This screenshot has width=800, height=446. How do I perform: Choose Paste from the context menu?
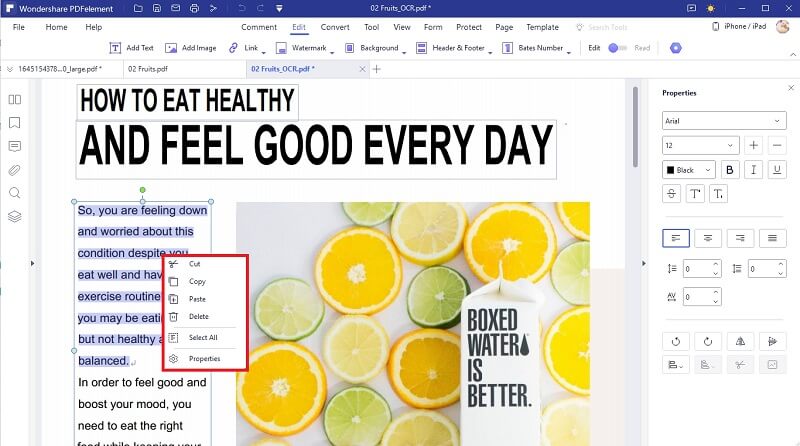tap(203, 299)
